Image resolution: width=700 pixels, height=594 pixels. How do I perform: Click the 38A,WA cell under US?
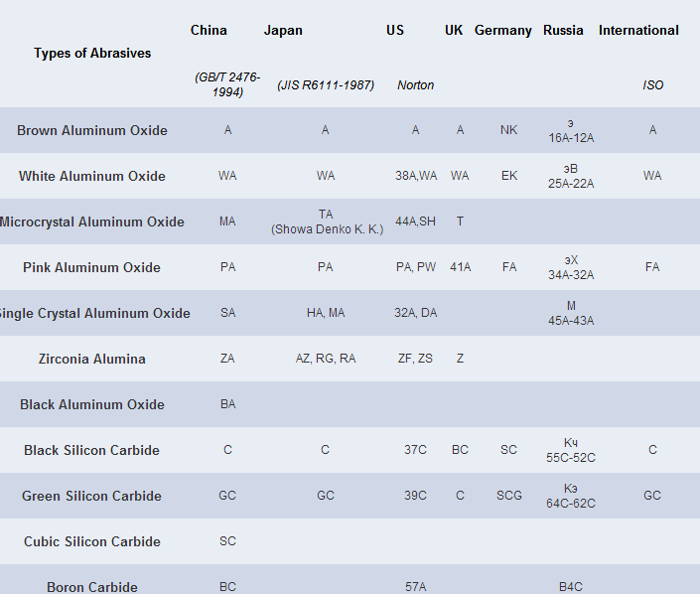click(415, 176)
